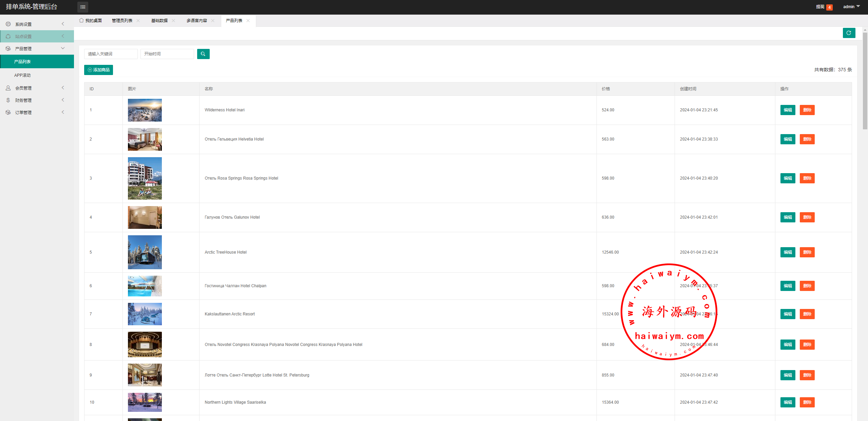
Task: Click the page vertical scrollbar thumb
Action: click(x=865, y=81)
